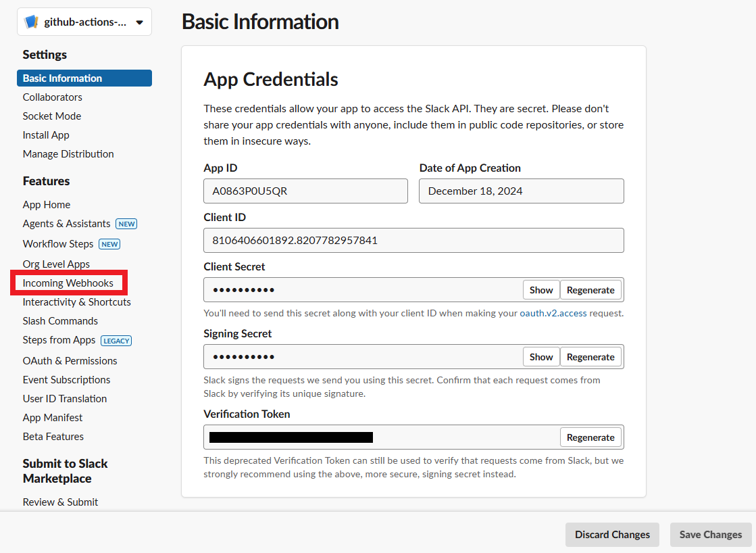Regenerate the Client Secret
Screen dimensions: 756x553
click(590, 290)
